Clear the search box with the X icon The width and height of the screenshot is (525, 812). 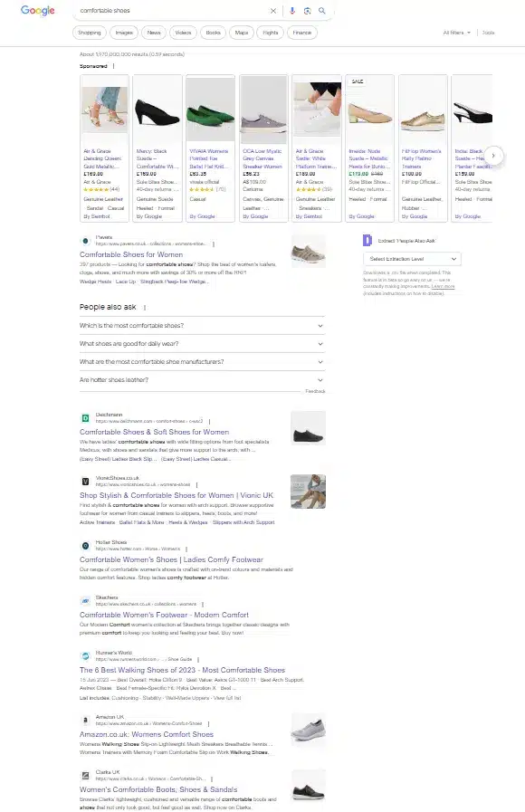[273, 11]
